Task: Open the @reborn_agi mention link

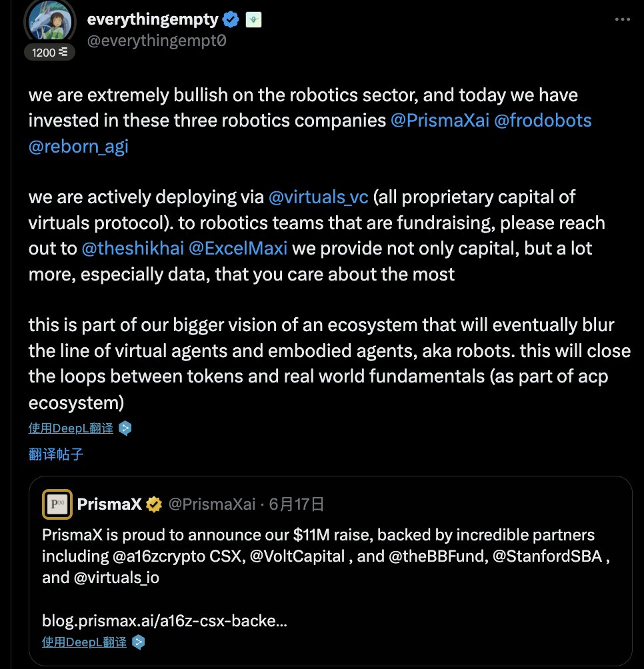Action: pos(79,147)
